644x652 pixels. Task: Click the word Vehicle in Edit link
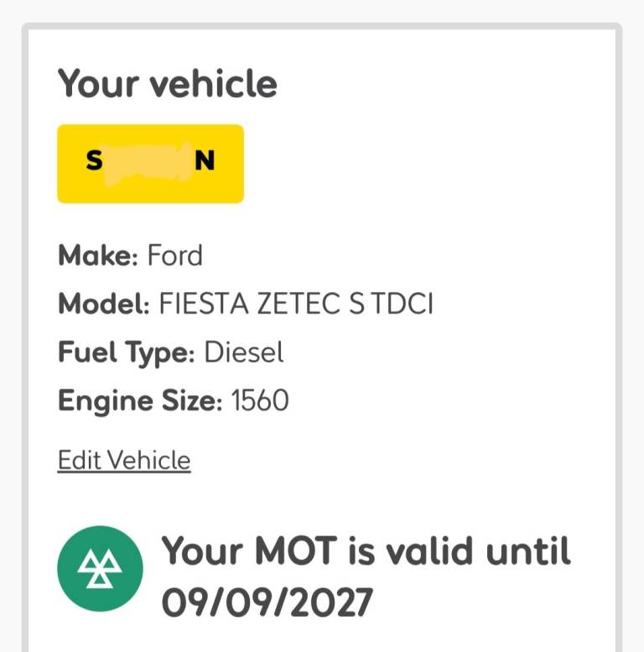pos(149,460)
